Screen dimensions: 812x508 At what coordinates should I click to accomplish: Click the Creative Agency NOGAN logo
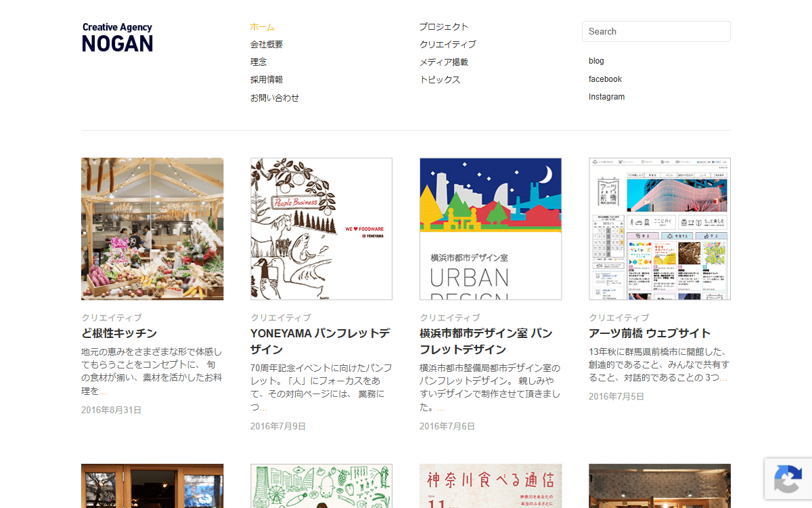tap(118, 37)
